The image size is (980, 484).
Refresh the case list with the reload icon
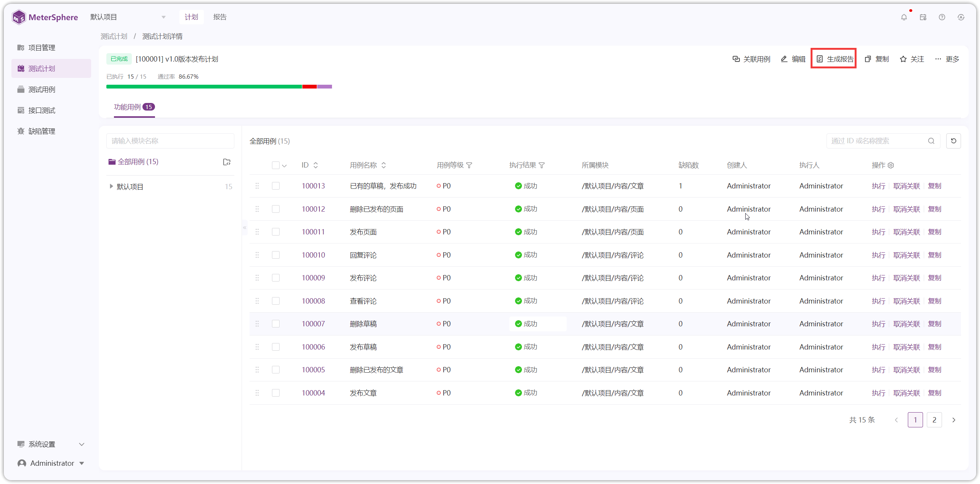click(953, 141)
